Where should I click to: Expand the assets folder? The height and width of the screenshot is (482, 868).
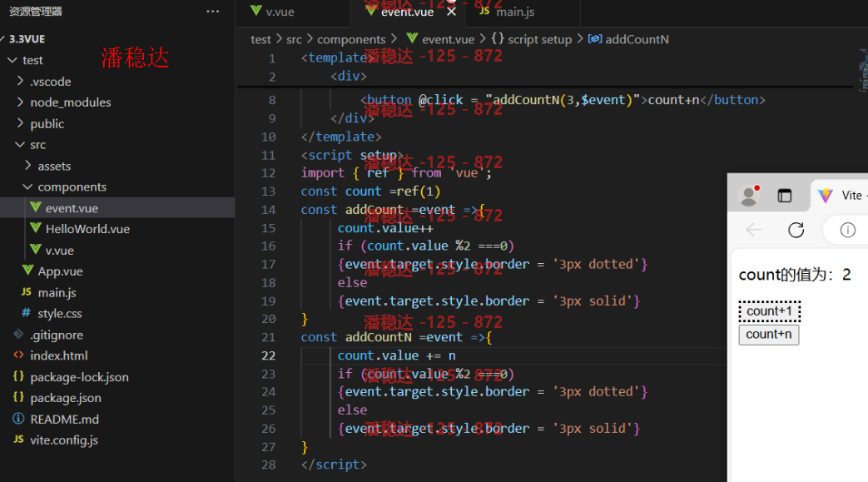[x=27, y=166]
